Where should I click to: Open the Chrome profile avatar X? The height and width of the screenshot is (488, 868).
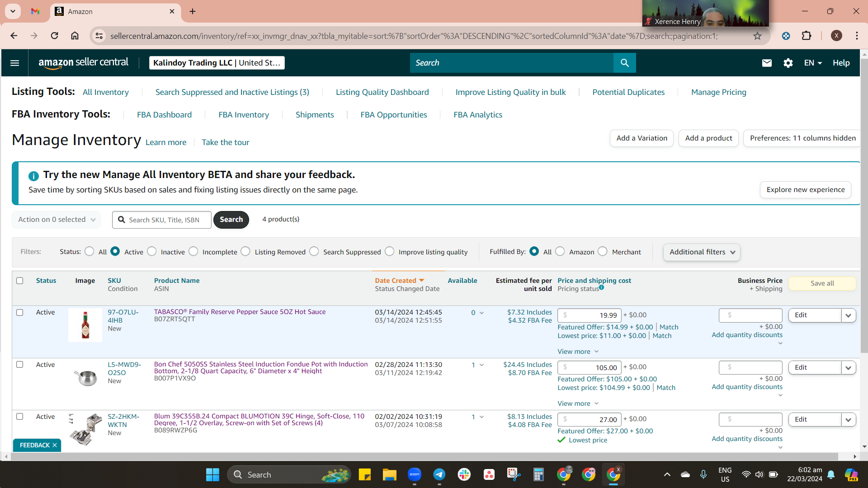836,36
